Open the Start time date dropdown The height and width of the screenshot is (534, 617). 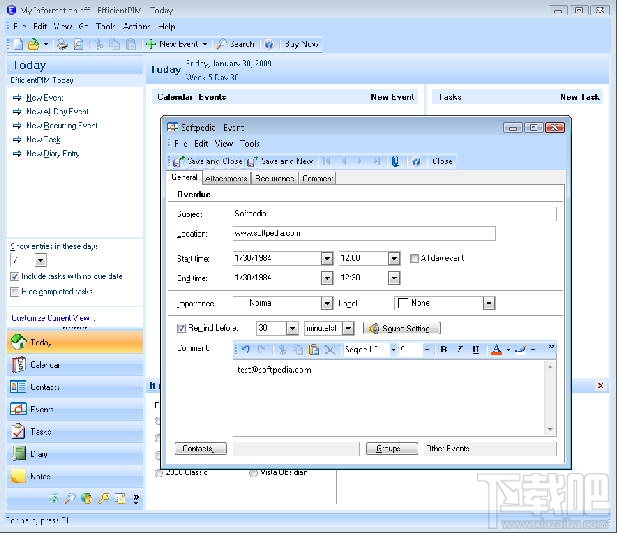pos(327,258)
